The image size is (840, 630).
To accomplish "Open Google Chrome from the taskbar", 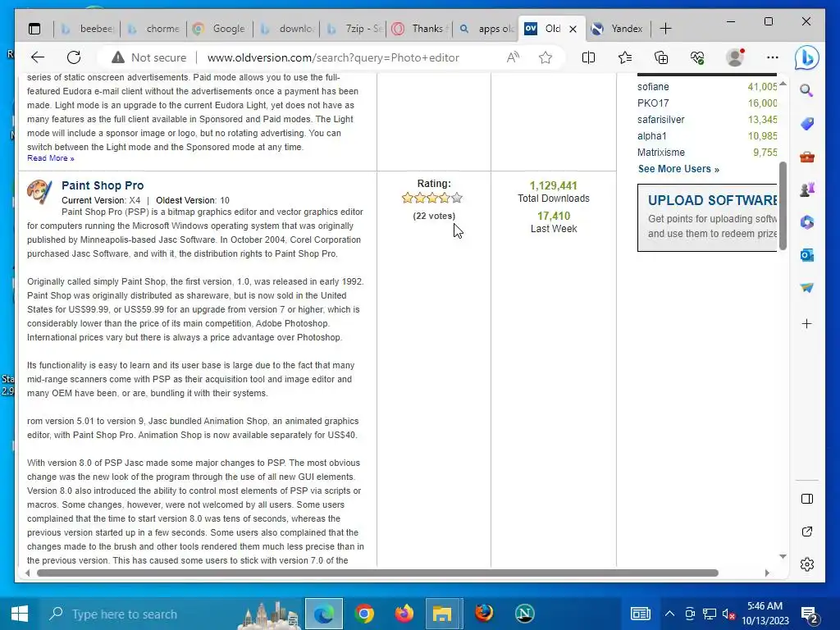I will tap(364, 614).
